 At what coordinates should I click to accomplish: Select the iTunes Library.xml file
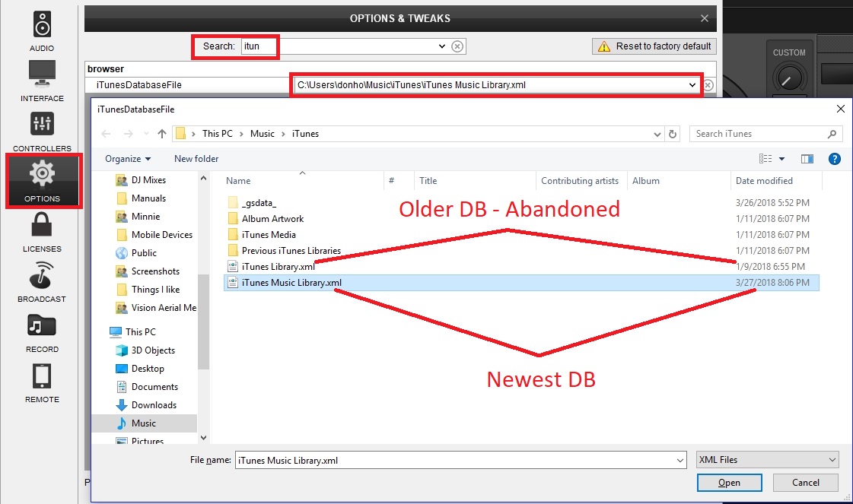(x=278, y=267)
